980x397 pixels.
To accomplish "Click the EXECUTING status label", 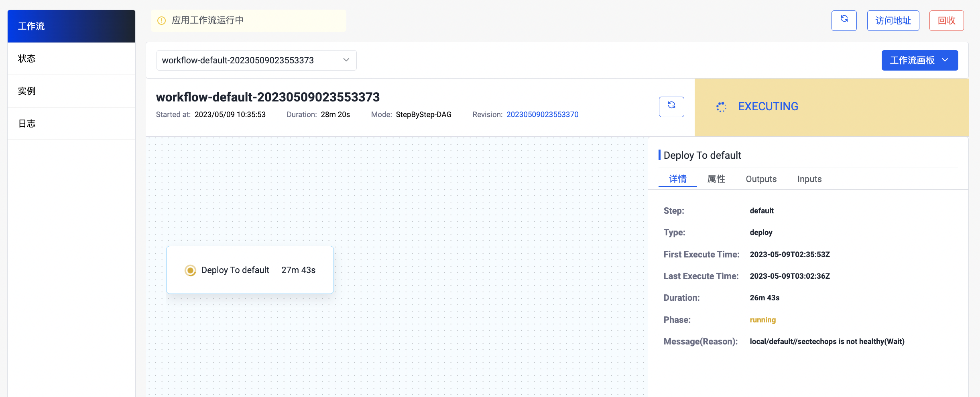I will tap(768, 107).
